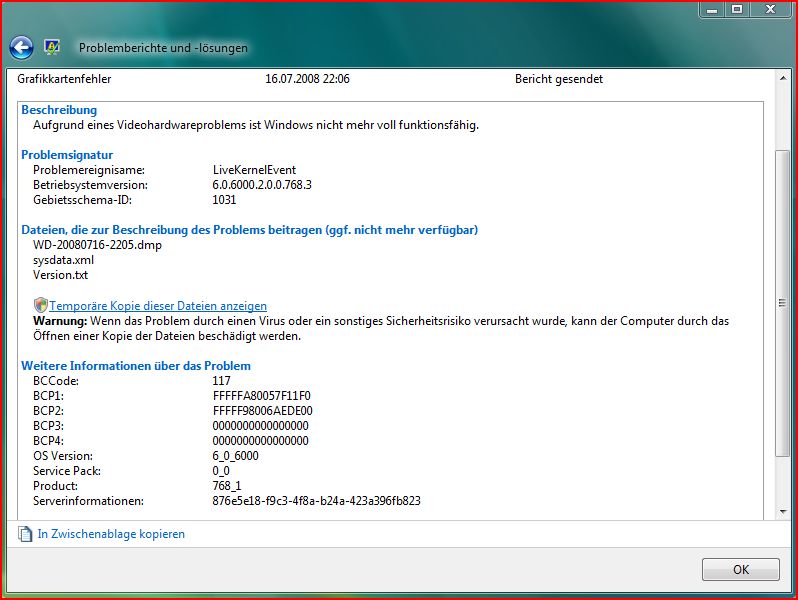Confirm the dialog with OK button
This screenshot has width=798, height=600.
[x=740, y=569]
